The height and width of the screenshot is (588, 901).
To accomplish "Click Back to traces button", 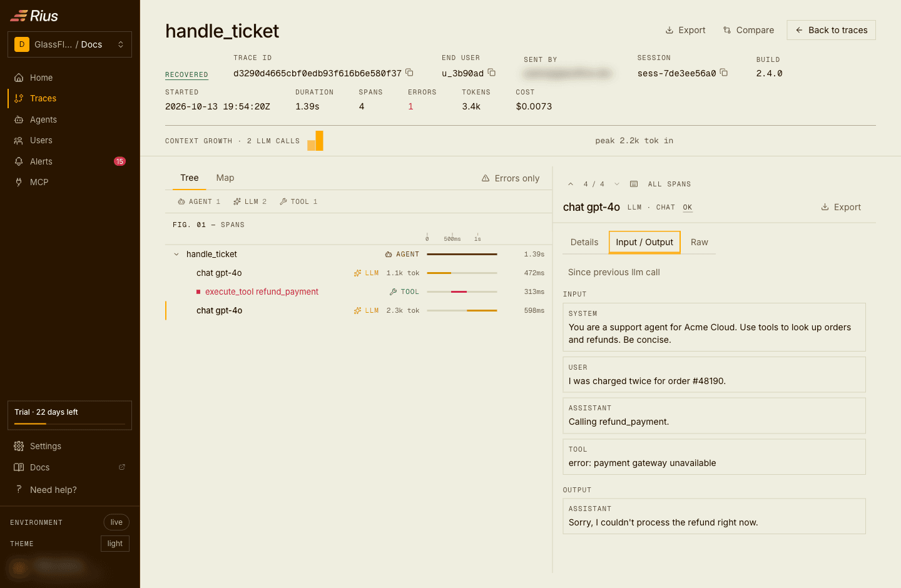I will point(831,30).
